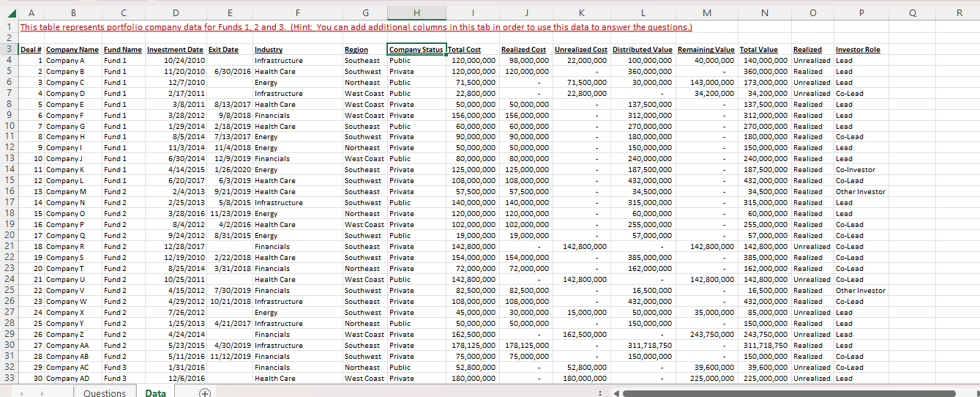Screen dimensions: 980x397
Task: Select the 'Region' header cell
Action: click(x=364, y=49)
